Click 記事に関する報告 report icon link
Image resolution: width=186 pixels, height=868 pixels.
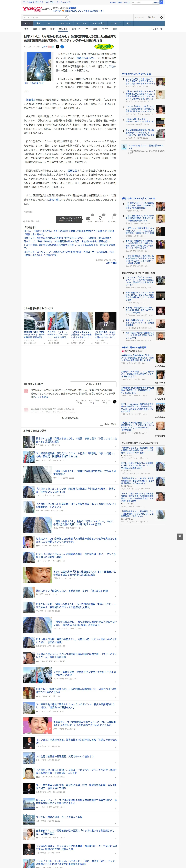[31, 221]
